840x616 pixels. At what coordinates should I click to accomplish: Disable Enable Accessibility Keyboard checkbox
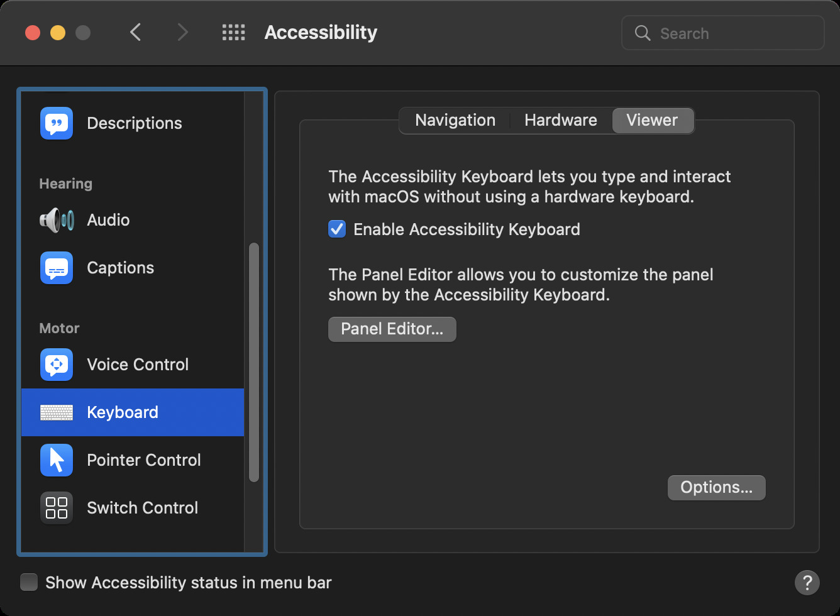click(x=337, y=229)
